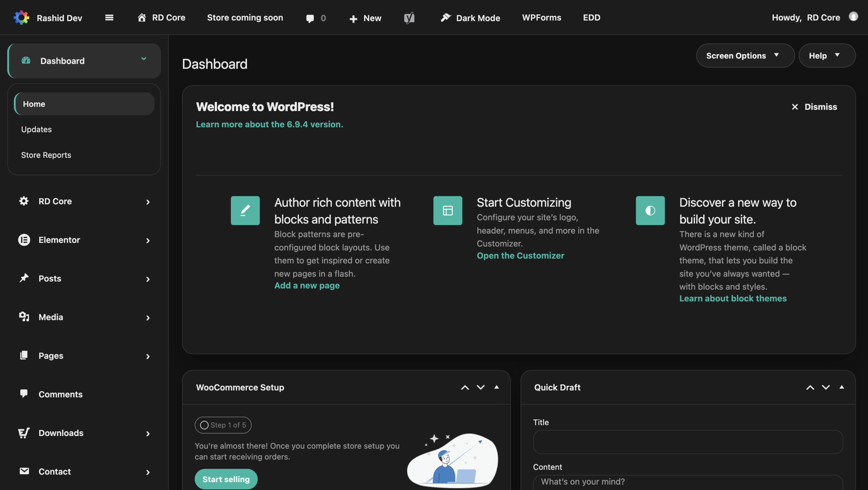Open the Customizer link
Viewport: 868px width, 490px height.
click(520, 256)
